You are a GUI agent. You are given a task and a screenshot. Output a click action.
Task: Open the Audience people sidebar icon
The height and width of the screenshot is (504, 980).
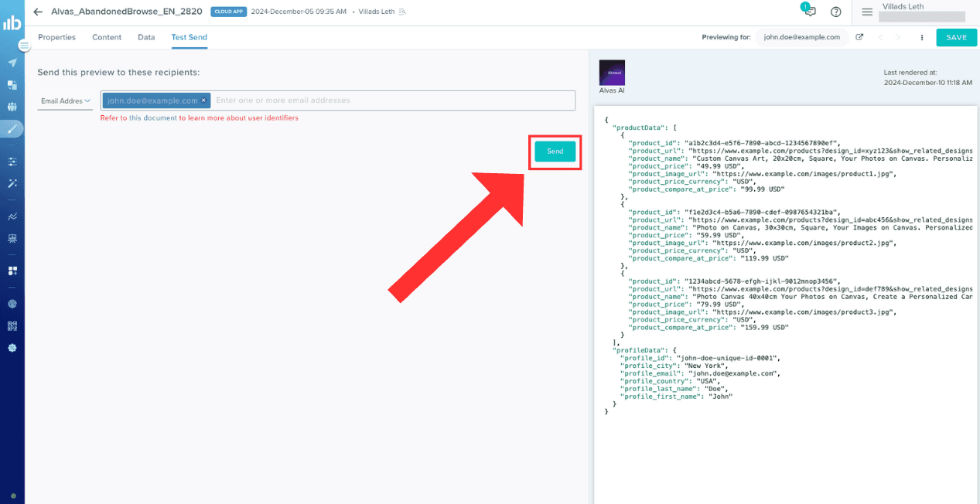click(12, 107)
